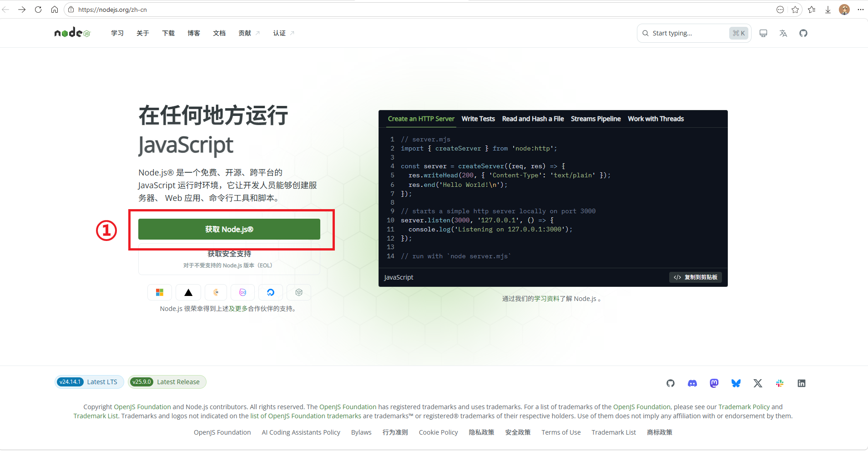The height and width of the screenshot is (451, 868).
Task: Open the 下载 navigation menu
Action: [168, 33]
